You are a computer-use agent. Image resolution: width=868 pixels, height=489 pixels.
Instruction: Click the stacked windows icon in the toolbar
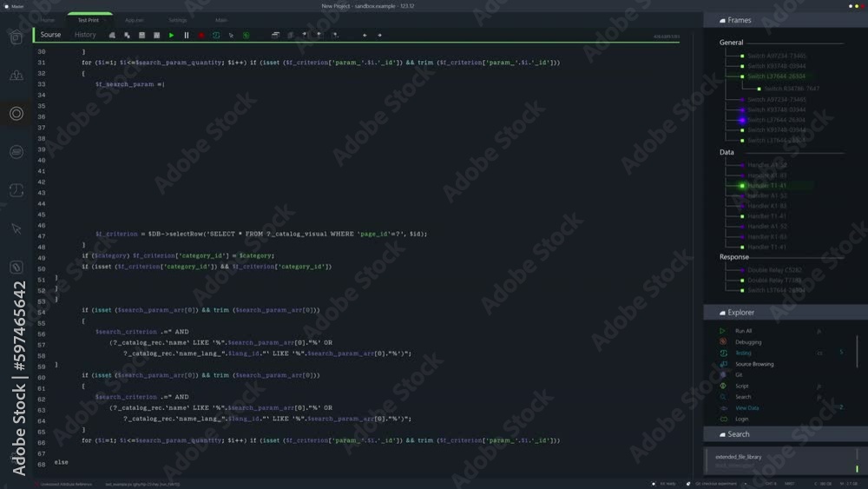point(275,35)
